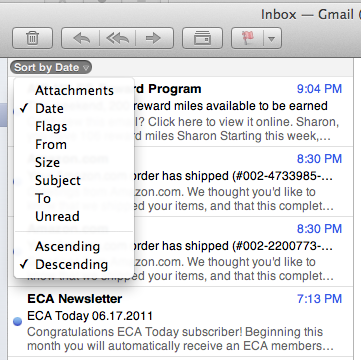The image size is (361, 360).
Task: Sort messages by From
Action: click(x=74, y=144)
